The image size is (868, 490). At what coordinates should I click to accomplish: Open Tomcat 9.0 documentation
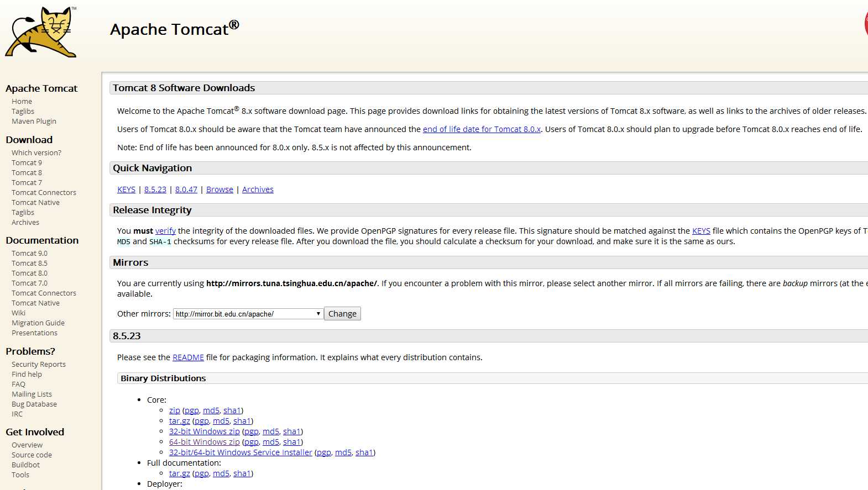point(29,254)
